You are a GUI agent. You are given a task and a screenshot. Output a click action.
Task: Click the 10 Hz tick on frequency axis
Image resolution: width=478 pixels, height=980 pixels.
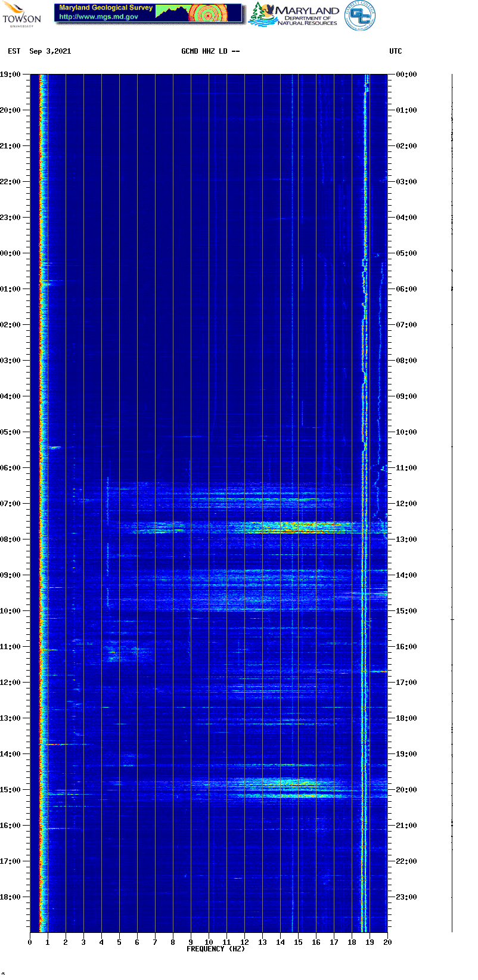coord(209,942)
